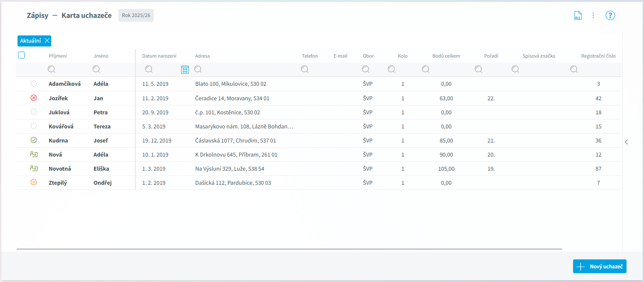Click the person card icon for Nová
This screenshot has width=644, height=282.
(34, 154)
